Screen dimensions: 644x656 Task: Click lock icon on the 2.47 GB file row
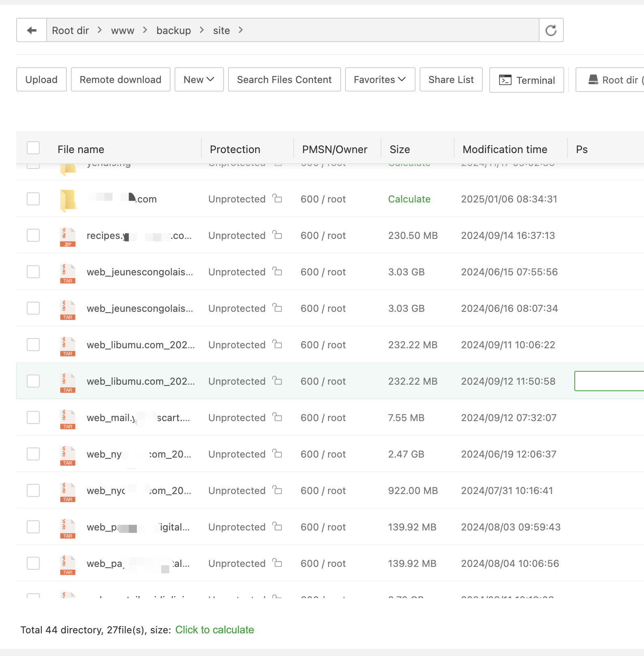click(x=277, y=454)
